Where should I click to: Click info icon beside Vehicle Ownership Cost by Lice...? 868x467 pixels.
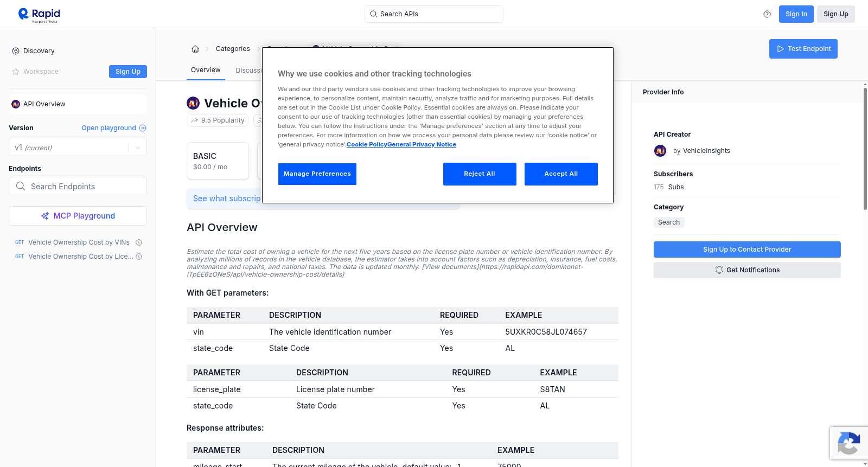139,257
